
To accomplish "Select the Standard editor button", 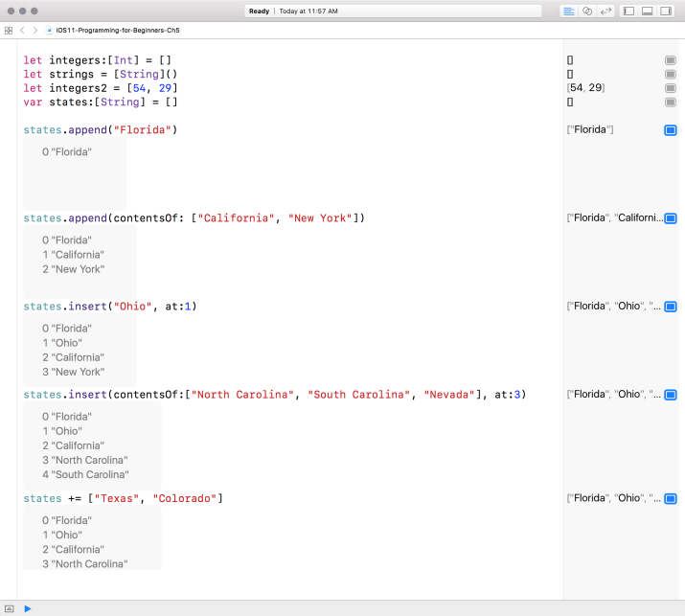I will pos(568,11).
